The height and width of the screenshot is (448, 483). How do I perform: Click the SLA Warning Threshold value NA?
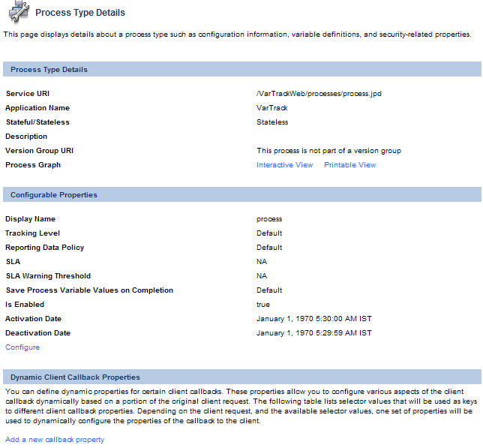pyautogui.click(x=262, y=275)
